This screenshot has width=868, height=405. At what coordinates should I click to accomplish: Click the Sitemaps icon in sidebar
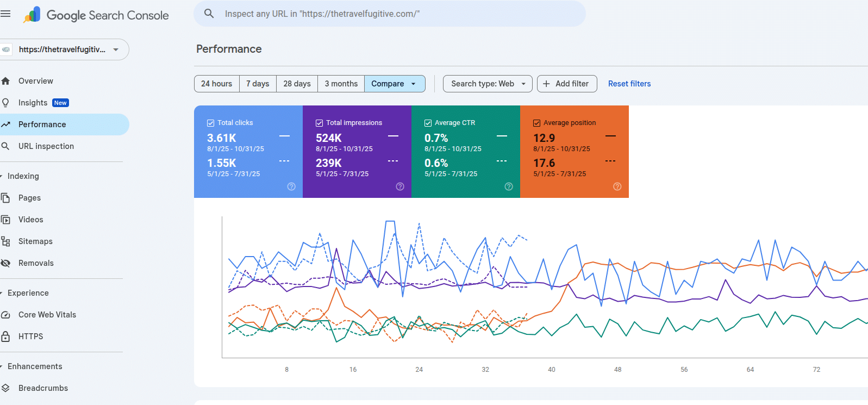[x=5, y=241]
